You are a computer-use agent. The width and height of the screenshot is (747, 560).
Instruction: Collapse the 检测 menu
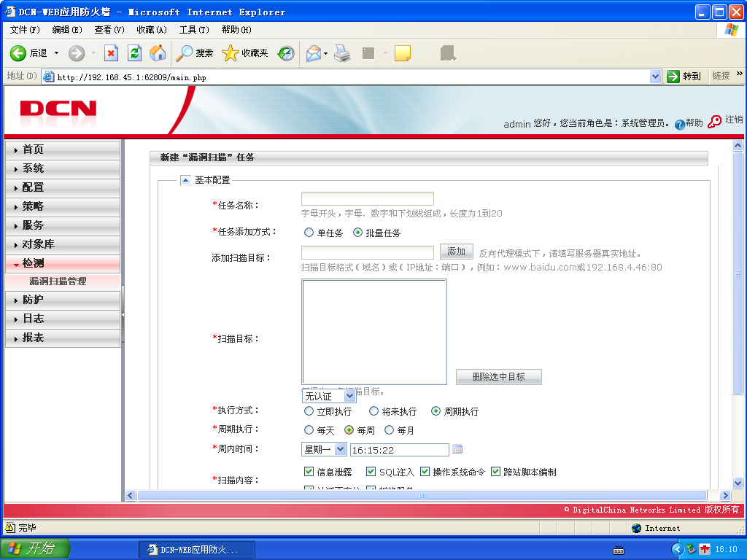pos(63,263)
